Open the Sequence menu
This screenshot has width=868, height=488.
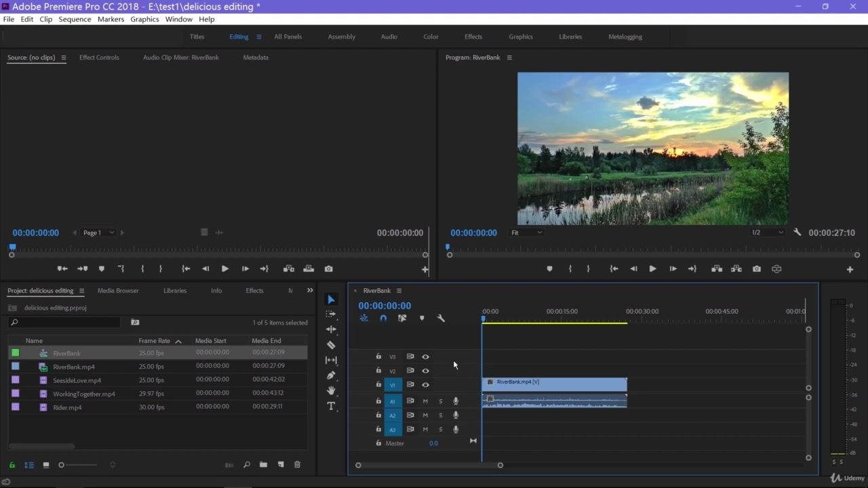tap(75, 19)
